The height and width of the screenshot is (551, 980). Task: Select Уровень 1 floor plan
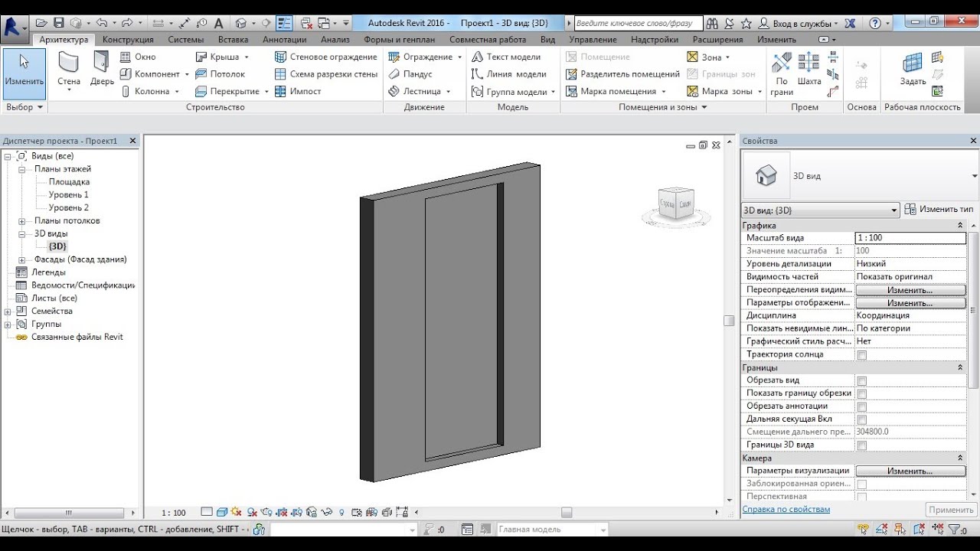(69, 195)
